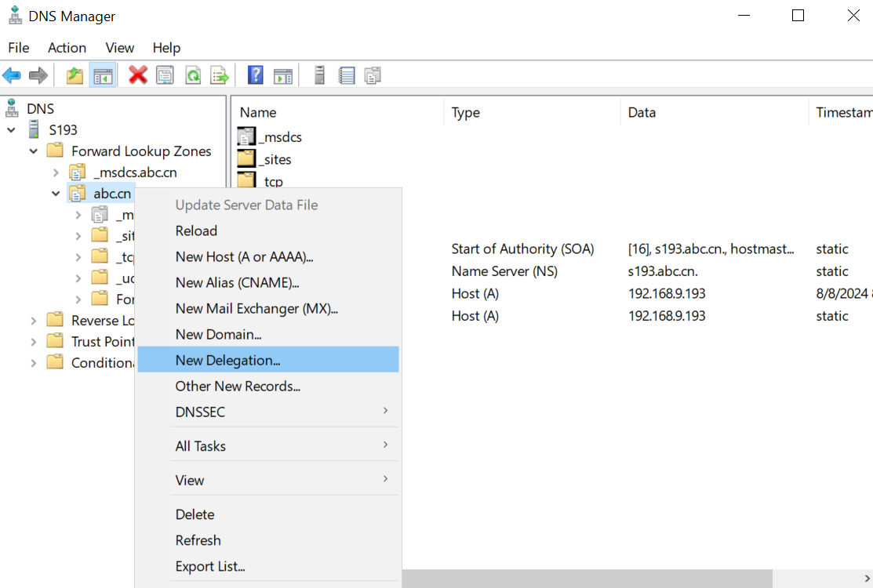This screenshot has height=588, width=873.
Task: Open the View submenu in context menu
Action: tap(267, 480)
